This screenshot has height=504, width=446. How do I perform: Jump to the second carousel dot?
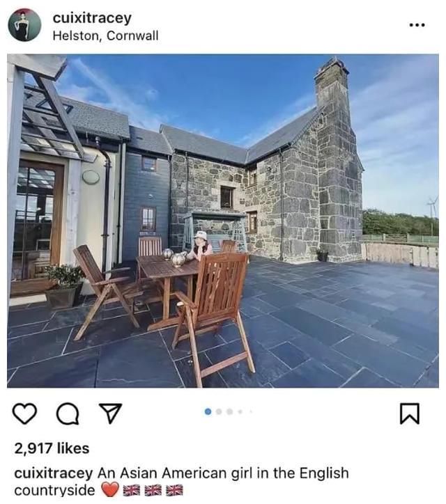pos(219,411)
